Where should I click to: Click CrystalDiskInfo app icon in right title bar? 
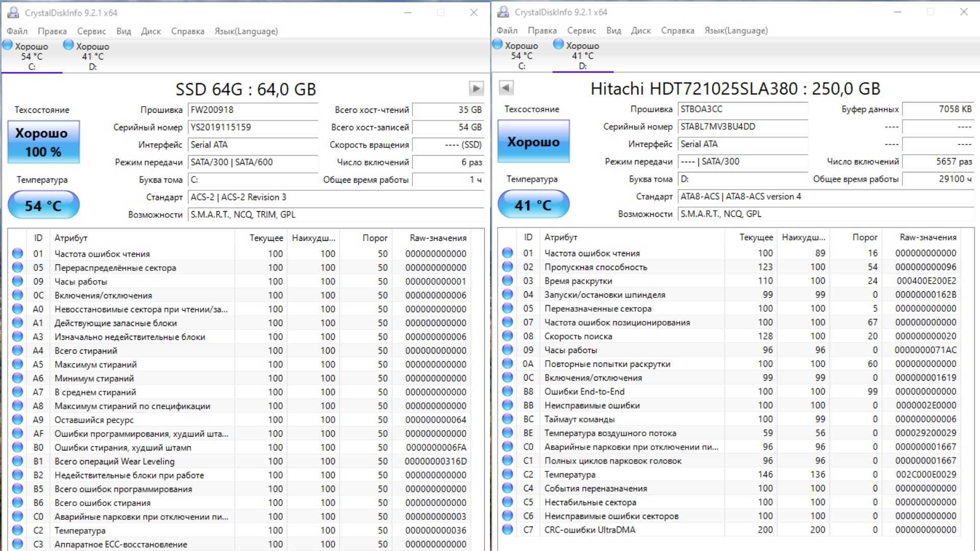(503, 12)
